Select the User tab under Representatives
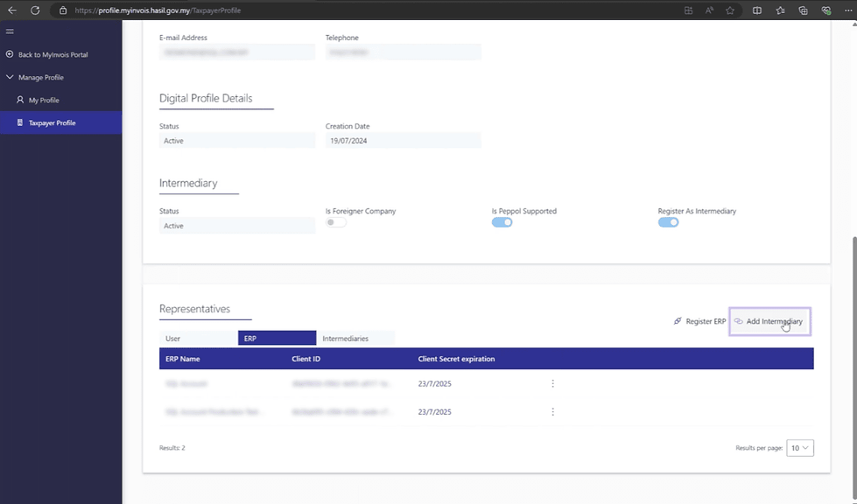The height and width of the screenshot is (504, 857). 173,338
